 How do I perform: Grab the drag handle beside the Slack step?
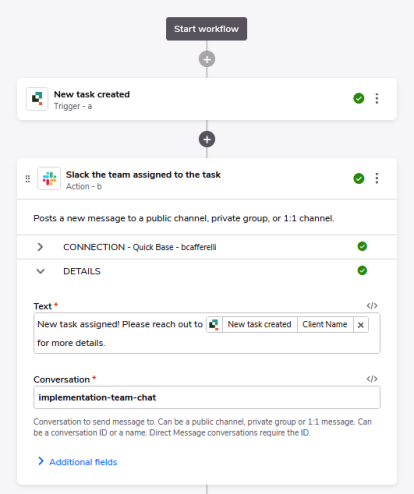pos(28,179)
